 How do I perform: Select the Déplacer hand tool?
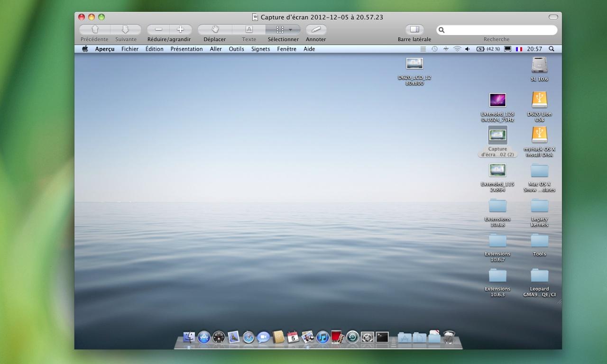point(215,29)
